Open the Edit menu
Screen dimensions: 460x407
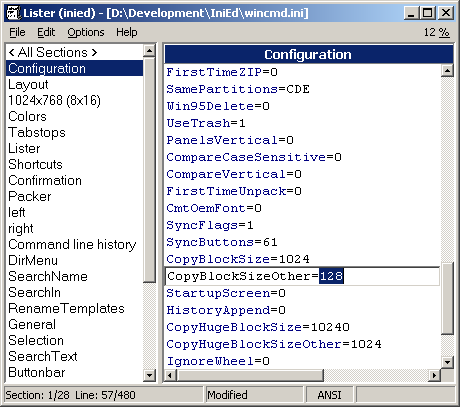[46, 32]
